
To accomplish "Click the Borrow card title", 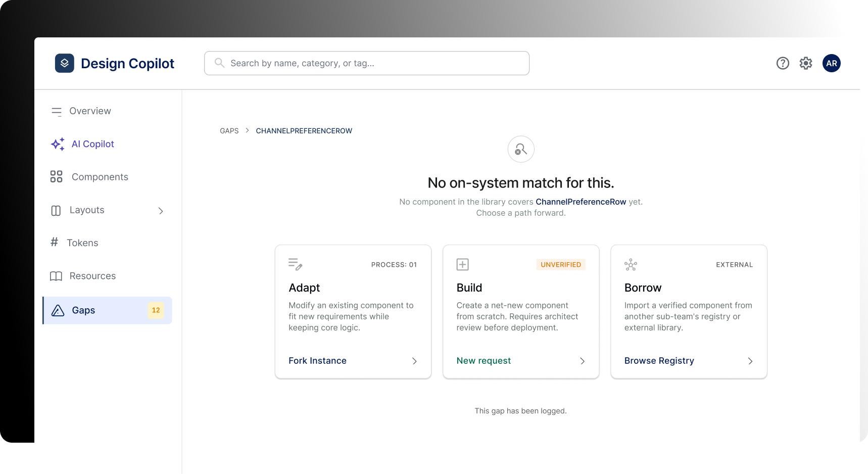I will (x=643, y=288).
